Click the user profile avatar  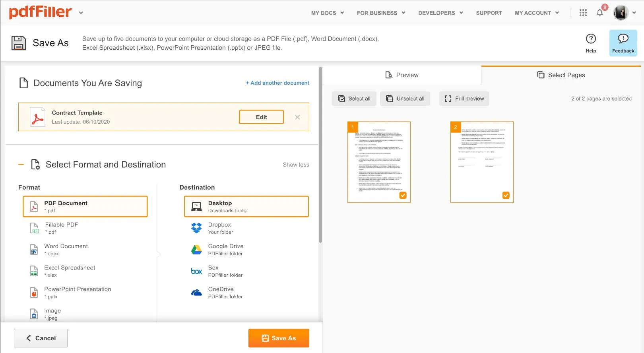(621, 13)
